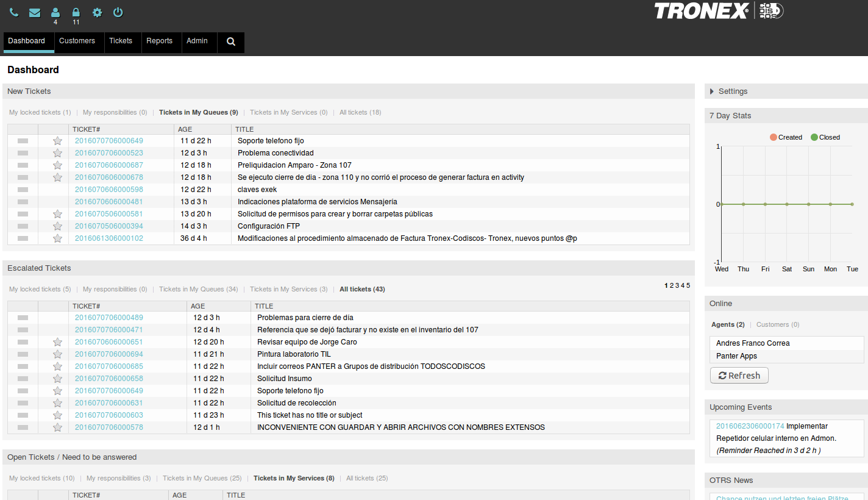This screenshot has height=500, width=868.
Task: Sort New Tickets by AGE column
Action: (185, 130)
